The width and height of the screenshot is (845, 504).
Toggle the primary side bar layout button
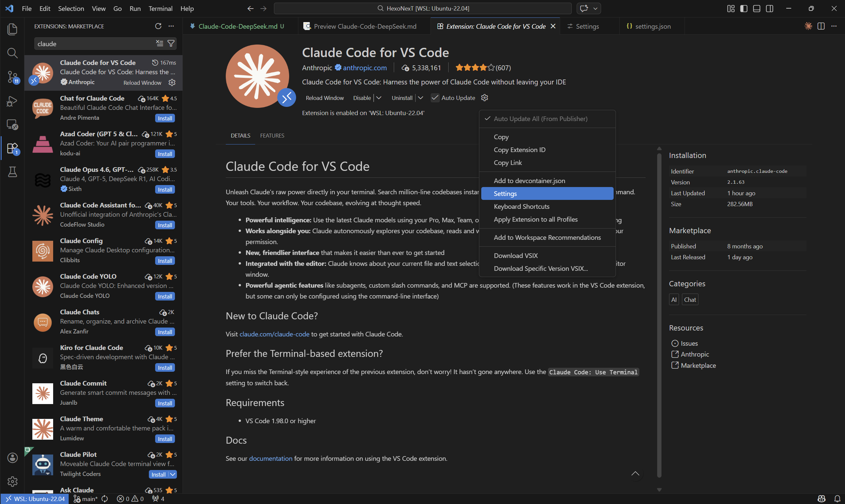[x=743, y=9]
